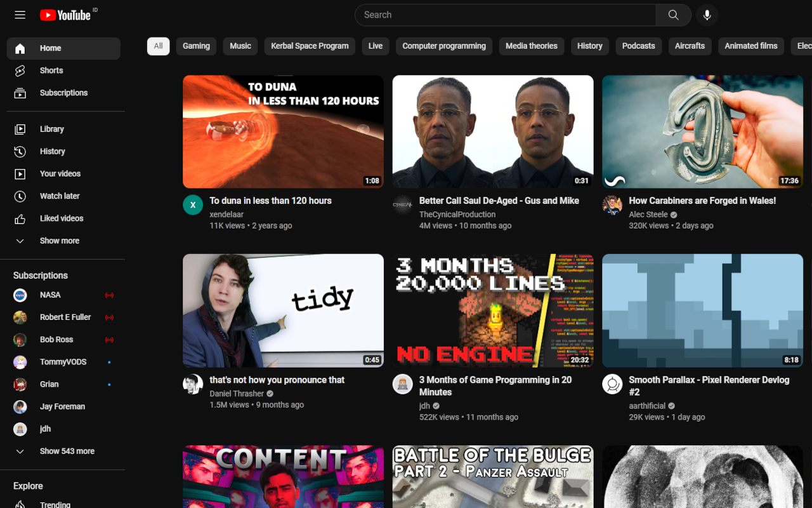
Task: Select Kerbal Space Program filter chip
Action: point(310,46)
